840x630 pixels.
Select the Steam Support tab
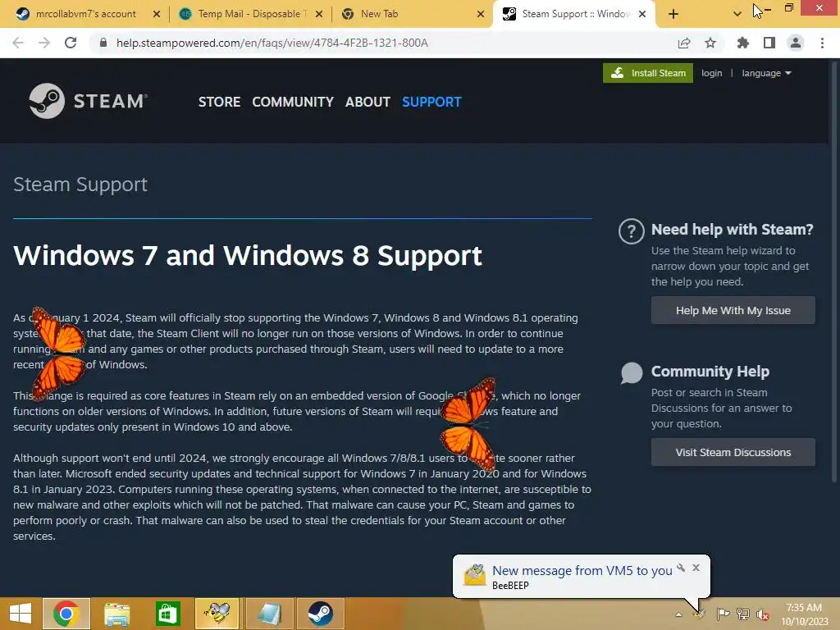point(576,14)
